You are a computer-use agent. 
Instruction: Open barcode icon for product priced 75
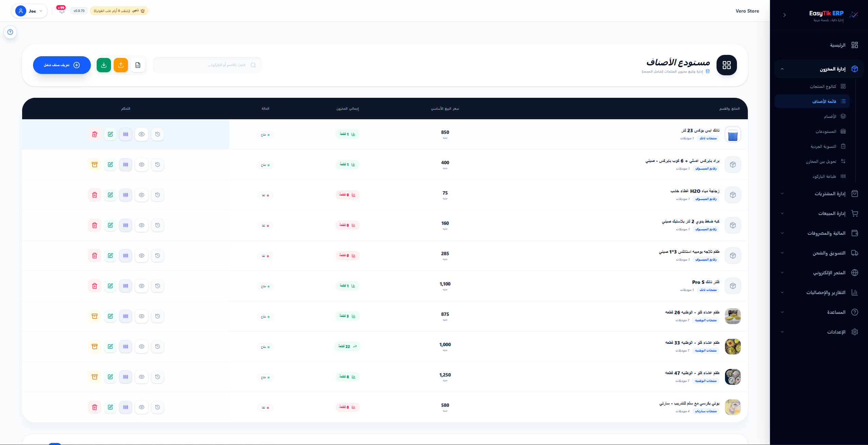pyautogui.click(x=126, y=195)
